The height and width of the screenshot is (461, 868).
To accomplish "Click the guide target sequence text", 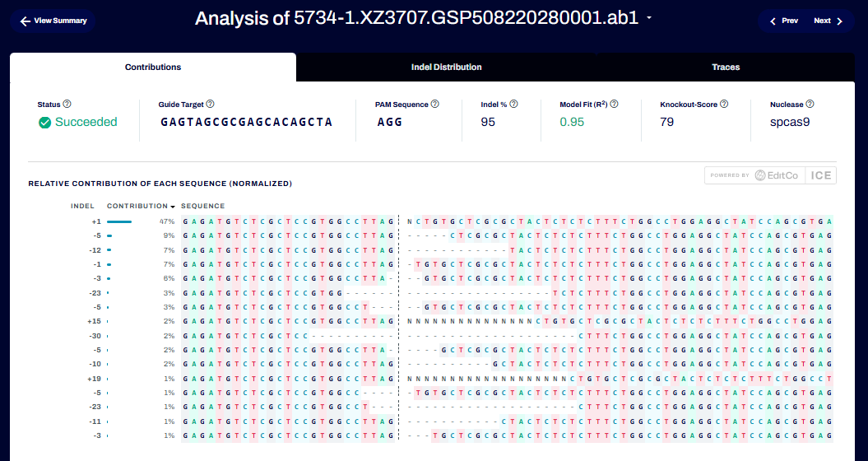I will point(246,122).
